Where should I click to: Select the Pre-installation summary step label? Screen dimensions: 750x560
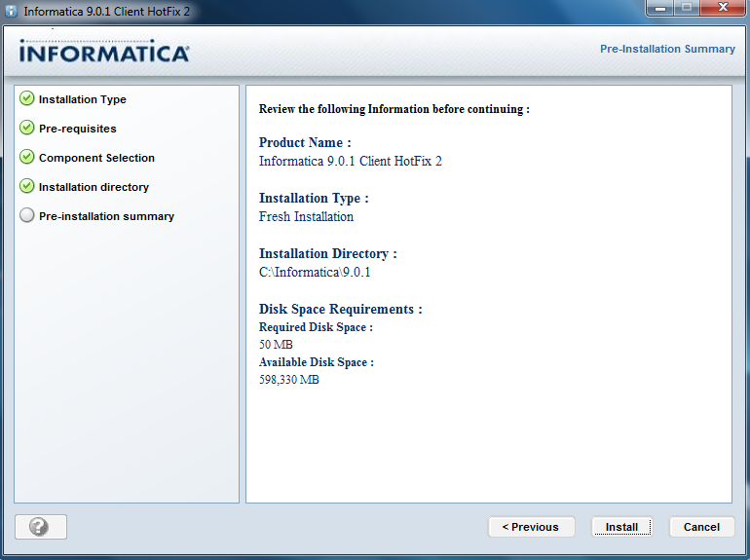106,216
